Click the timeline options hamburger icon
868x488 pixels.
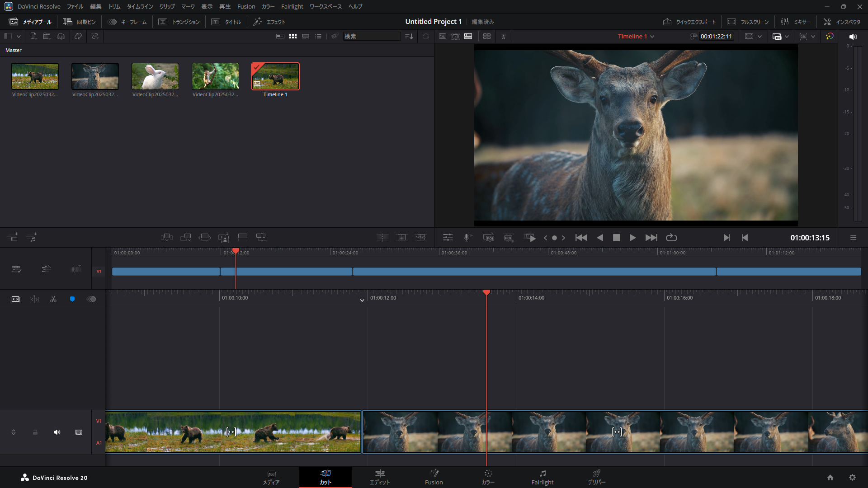(853, 238)
